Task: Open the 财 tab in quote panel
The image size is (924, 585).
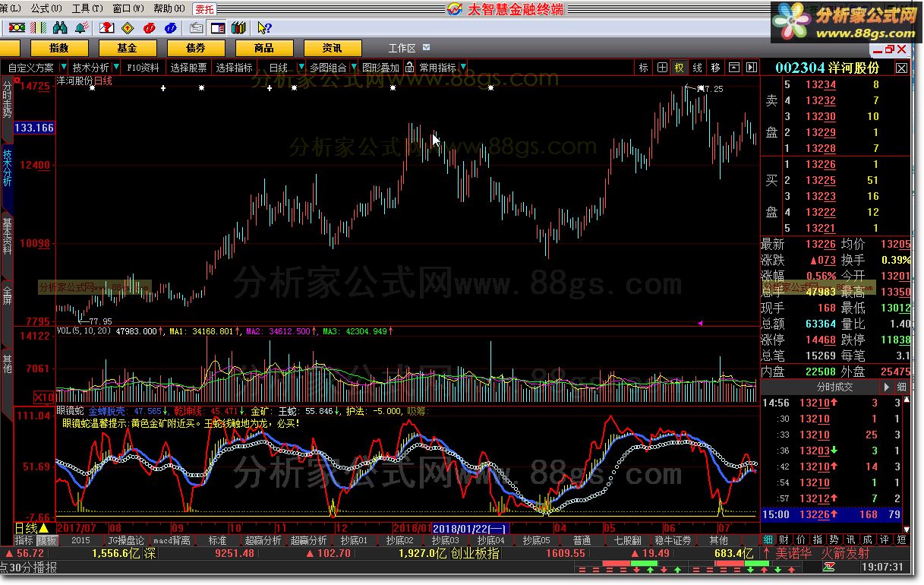Action: point(783,539)
